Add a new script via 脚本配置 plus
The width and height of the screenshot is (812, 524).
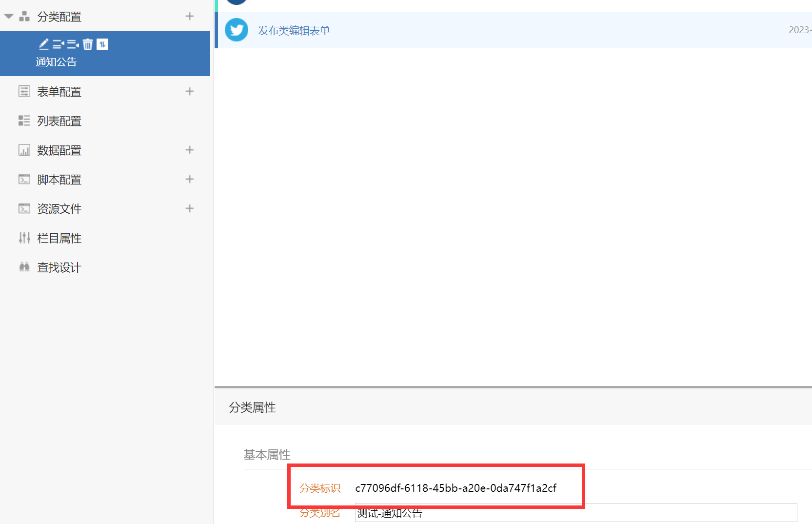190,179
